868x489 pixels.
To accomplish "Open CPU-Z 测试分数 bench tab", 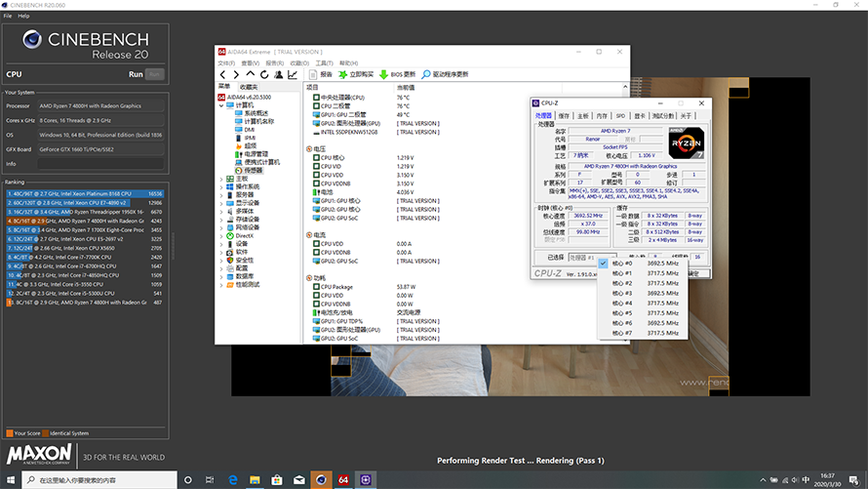I will tap(662, 116).
